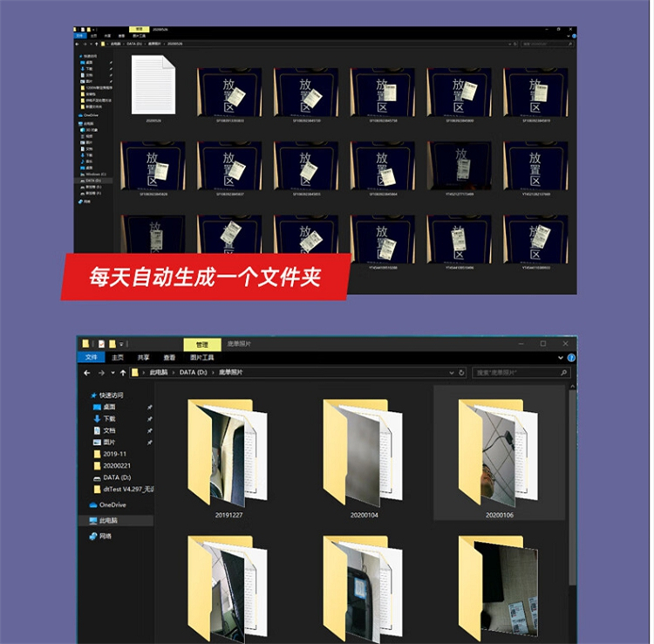Select 网络 (Network) in lower sidebar
The width and height of the screenshot is (654, 644).
[106, 536]
